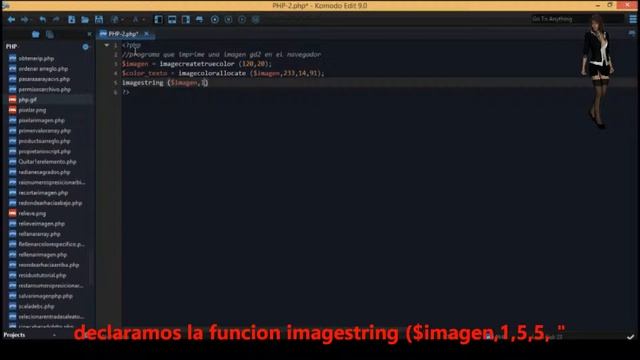Screen dimensions: 640x360
Task: Open redondearhaciaarriba.php file
Action: (49, 265)
